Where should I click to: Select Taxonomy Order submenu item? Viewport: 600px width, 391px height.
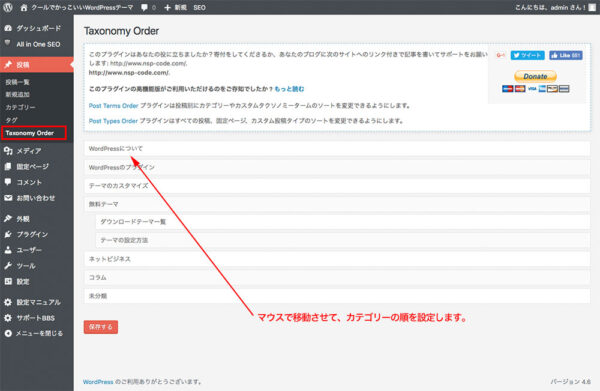[x=34, y=133]
